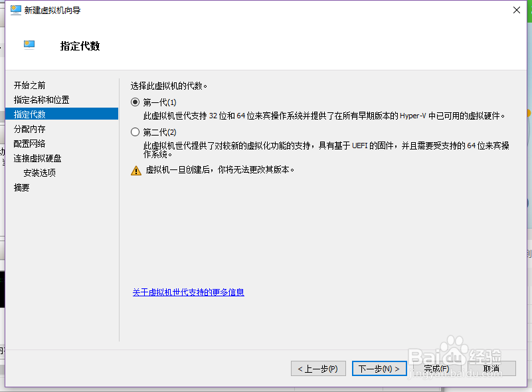The height and width of the screenshot is (392, 532).
Task: Click the 上一步(P) button
Action: (318, 368)
